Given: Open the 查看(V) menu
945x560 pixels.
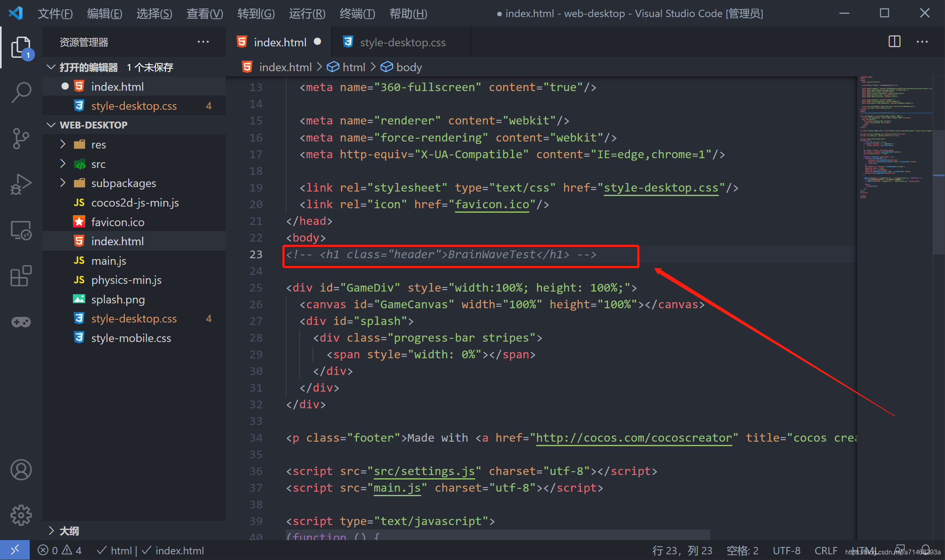Looking at the screenshot, I should 205,13.
